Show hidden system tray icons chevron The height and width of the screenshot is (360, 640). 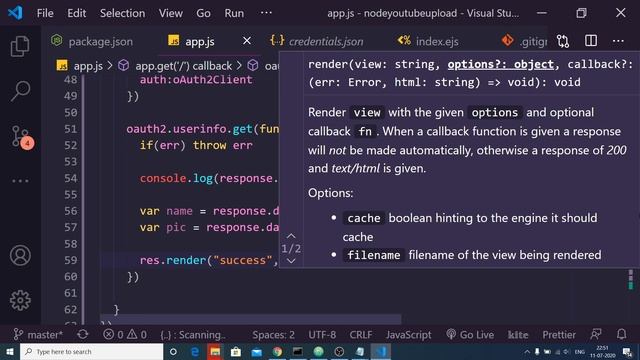[x=527, y=351]
